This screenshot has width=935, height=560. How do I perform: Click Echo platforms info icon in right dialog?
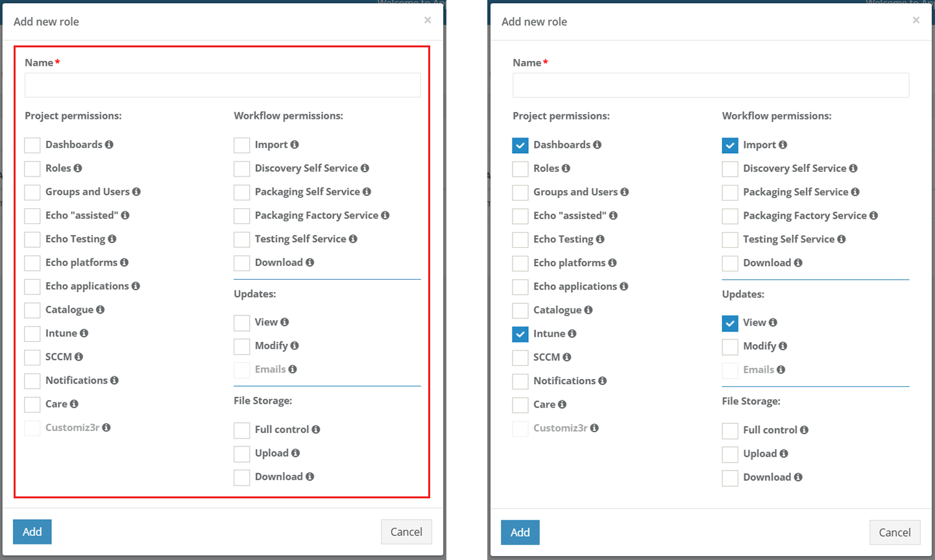coord(612,263)
